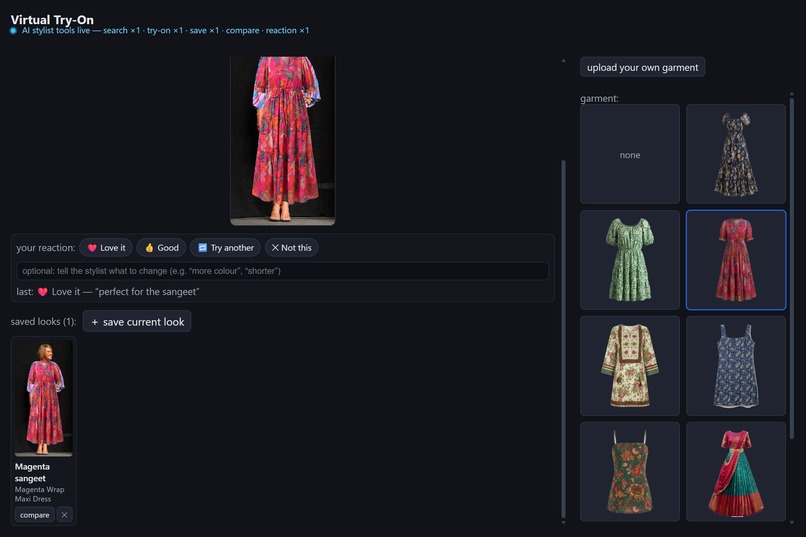Select the magenta wrap maxi dress garment

[x=736, y=260]
